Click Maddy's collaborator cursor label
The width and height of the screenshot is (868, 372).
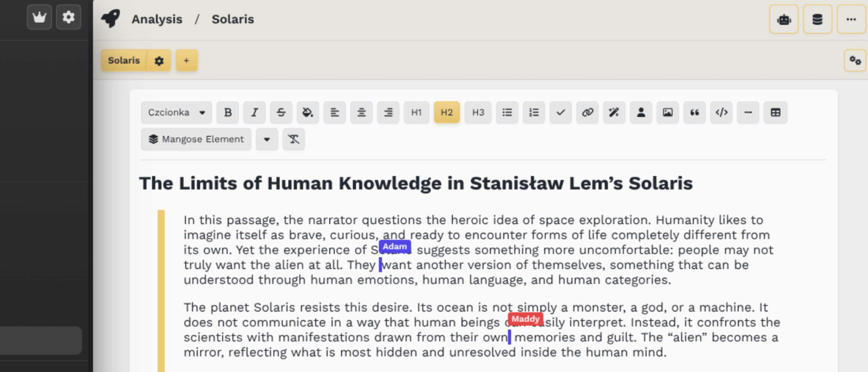525,319
